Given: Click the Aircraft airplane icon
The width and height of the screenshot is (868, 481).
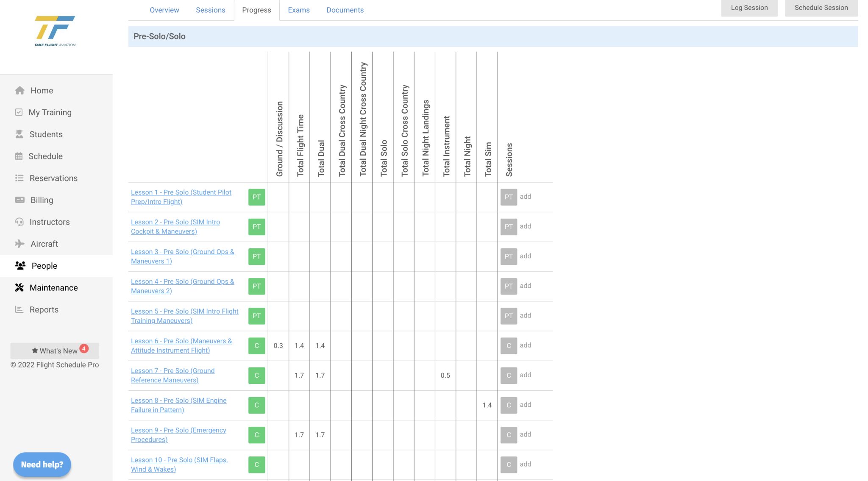Looking at the screenshot, I should tap(19, 244).
